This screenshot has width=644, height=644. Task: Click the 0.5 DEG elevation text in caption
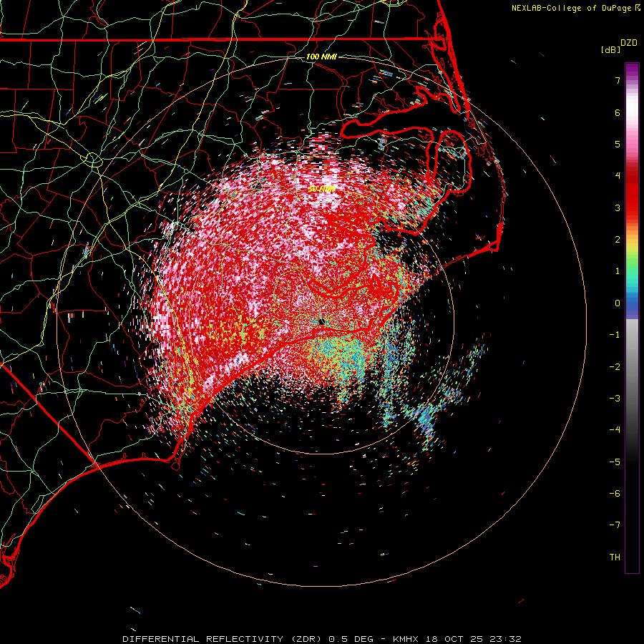pyautogui.click(x=351, y=639)
